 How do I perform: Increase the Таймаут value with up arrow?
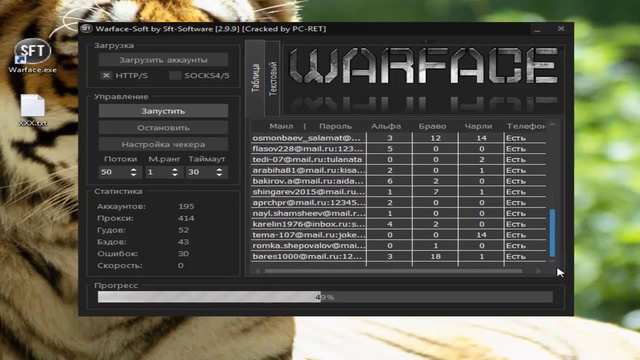click(x=219, y=169)
